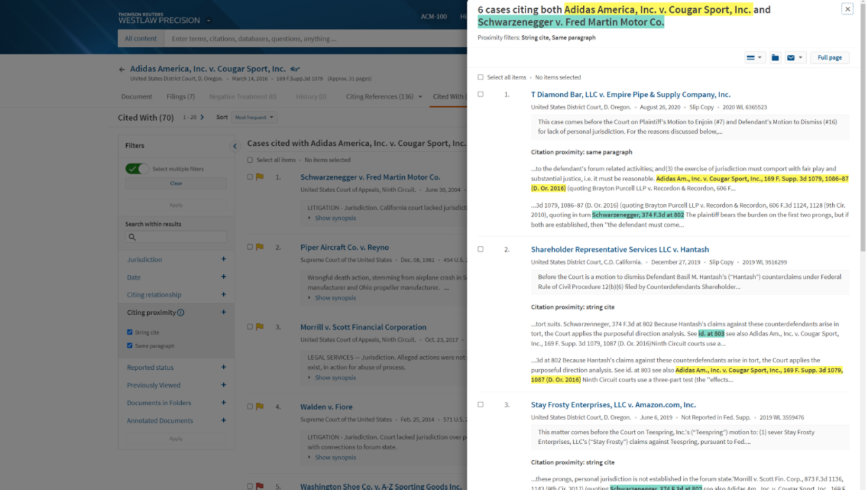Viewport: 868px width, 490px height.
Task: Click back arrow beside Adidas America title
Action: point(122,69)
